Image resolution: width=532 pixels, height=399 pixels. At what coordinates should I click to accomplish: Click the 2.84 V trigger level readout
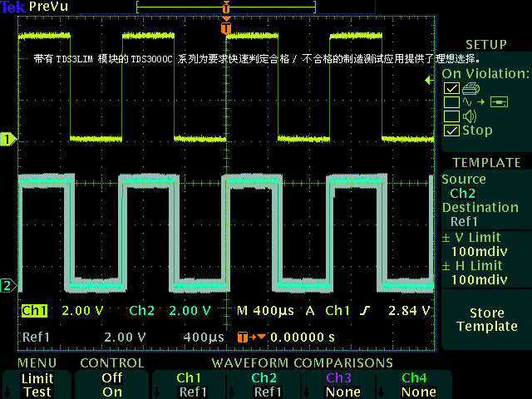(x=409, y=310)
